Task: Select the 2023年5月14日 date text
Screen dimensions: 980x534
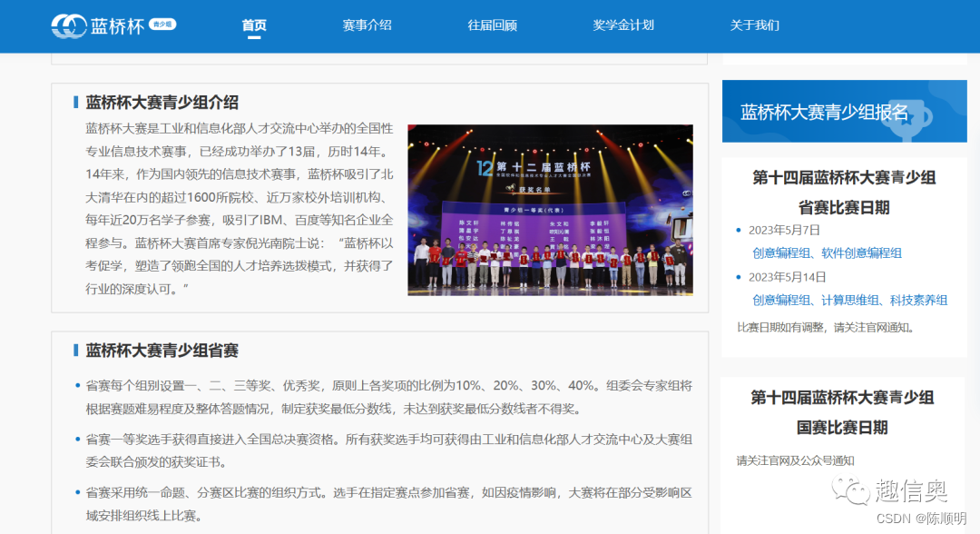Action: pyautogui.click(x=788, y=277)
